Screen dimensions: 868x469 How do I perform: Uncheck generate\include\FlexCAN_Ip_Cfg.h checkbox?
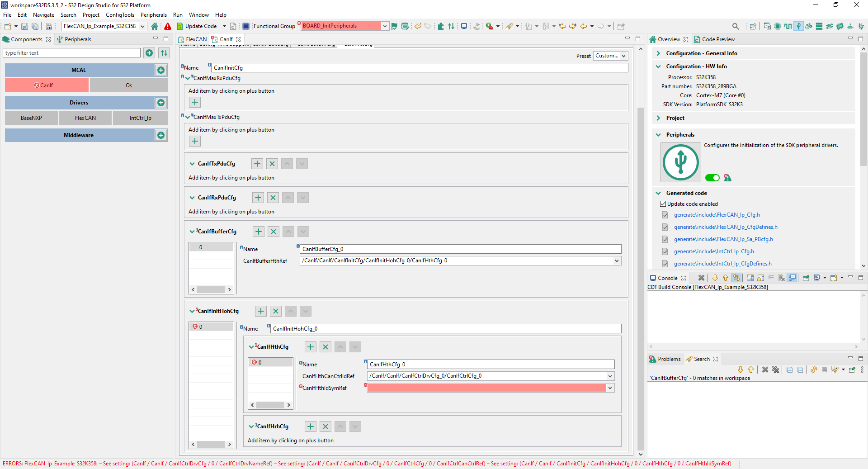click(x=665, y=214)
